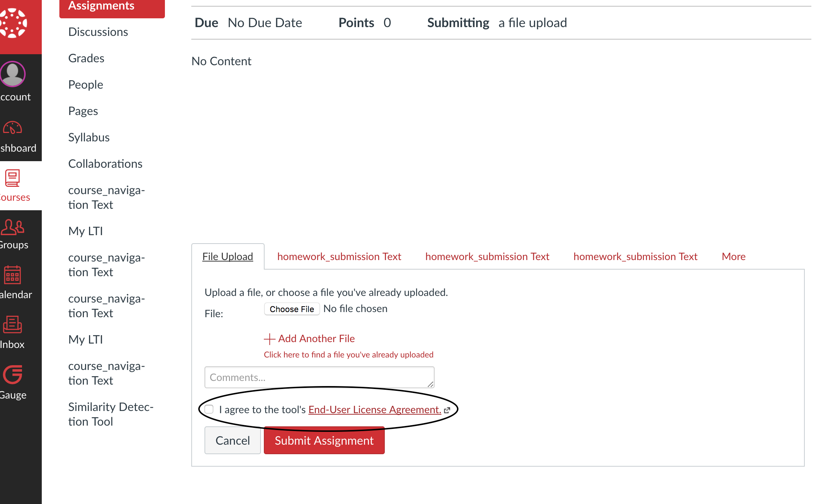Screen dimensions: 837x504
Task: Select the first homework_submission Text tab
Action: tap(339, 256)
